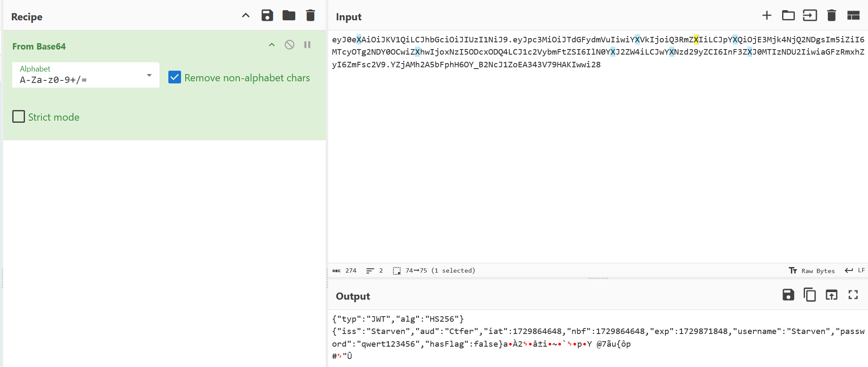Viewport: 868px width, 367px height.
Task: Reset the pane layout
Action: coord(854,16)
